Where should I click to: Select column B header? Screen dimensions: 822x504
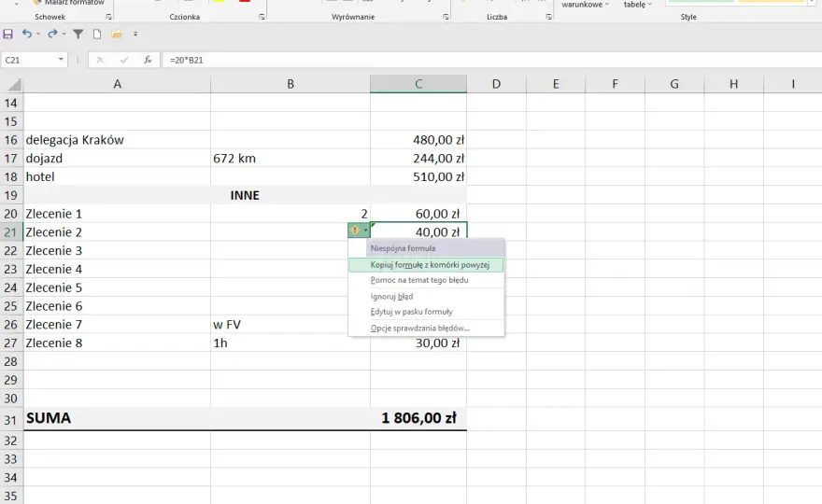[x=291, y=84]
